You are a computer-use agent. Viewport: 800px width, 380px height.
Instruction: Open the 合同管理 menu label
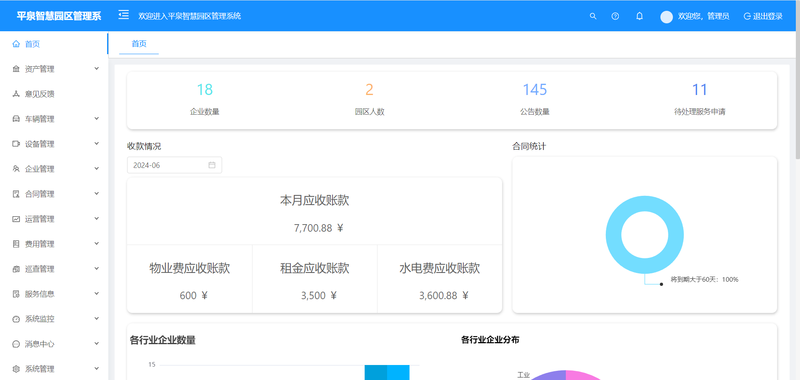click(40, 194)
